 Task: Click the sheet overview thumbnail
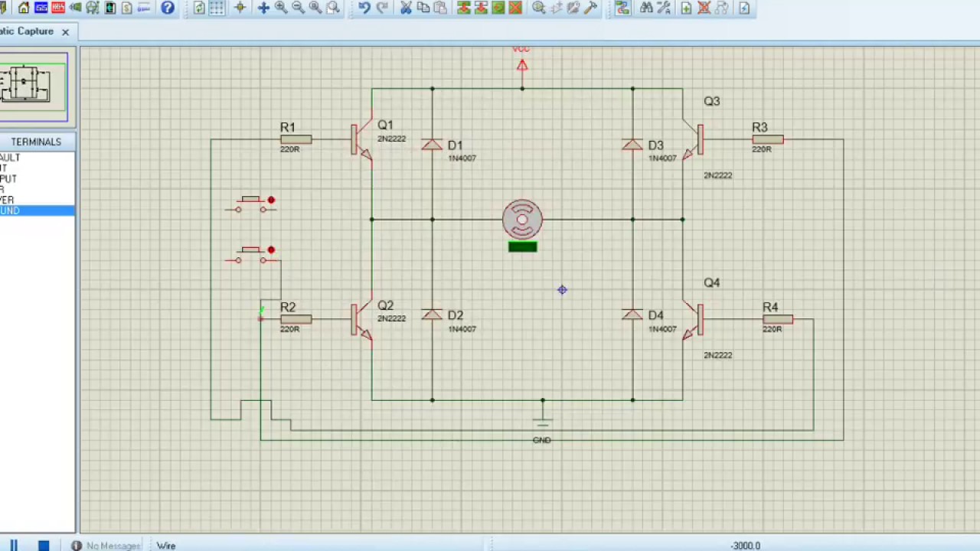pos(34,86)
